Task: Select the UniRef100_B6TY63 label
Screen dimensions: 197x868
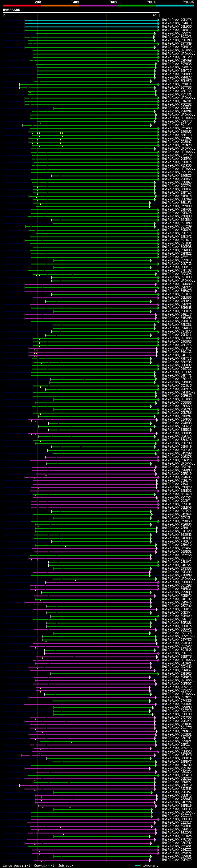Action: point(177,88)
